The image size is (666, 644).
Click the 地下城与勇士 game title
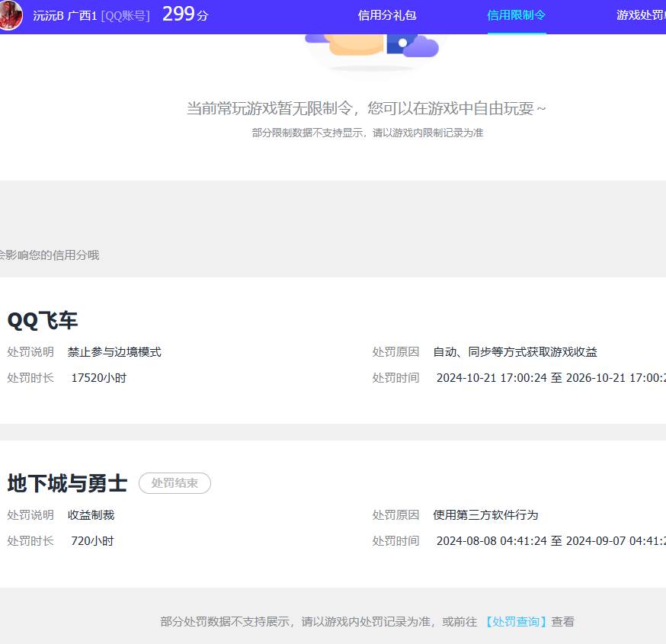[x=66, y=483]
